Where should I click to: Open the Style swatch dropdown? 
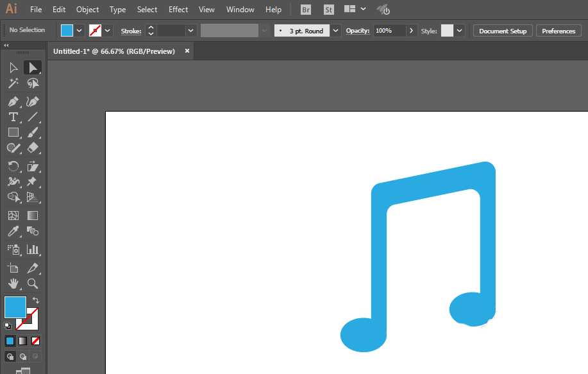tap(458, 30)
